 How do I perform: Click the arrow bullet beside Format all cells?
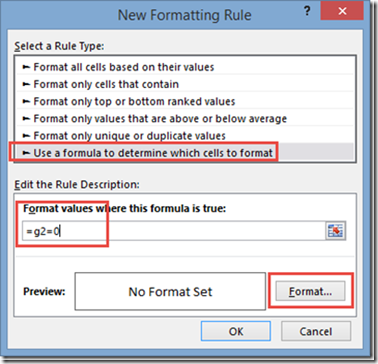(26, 67)
